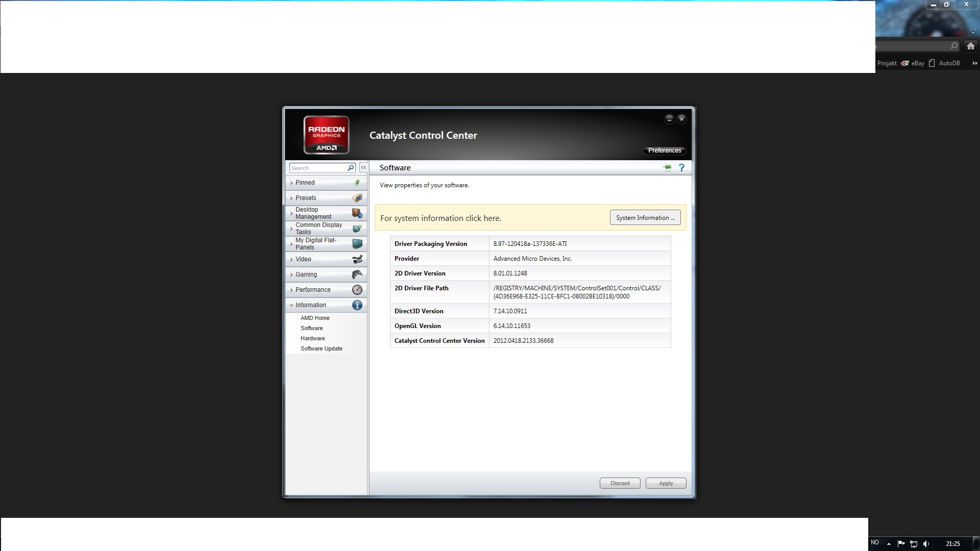Expand the Video section
This screenshot has height=551, width=980.
pyautogui.click(x=326, y=259)
